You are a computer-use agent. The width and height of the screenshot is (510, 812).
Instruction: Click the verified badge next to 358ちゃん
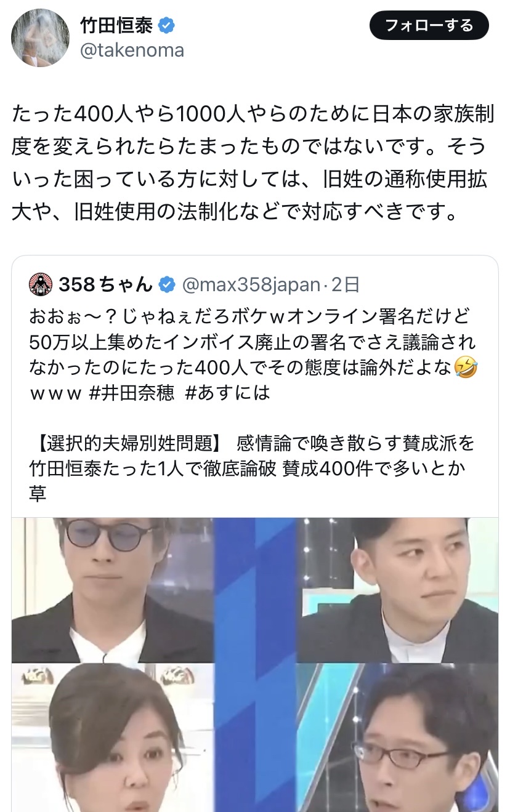point(166,284)
